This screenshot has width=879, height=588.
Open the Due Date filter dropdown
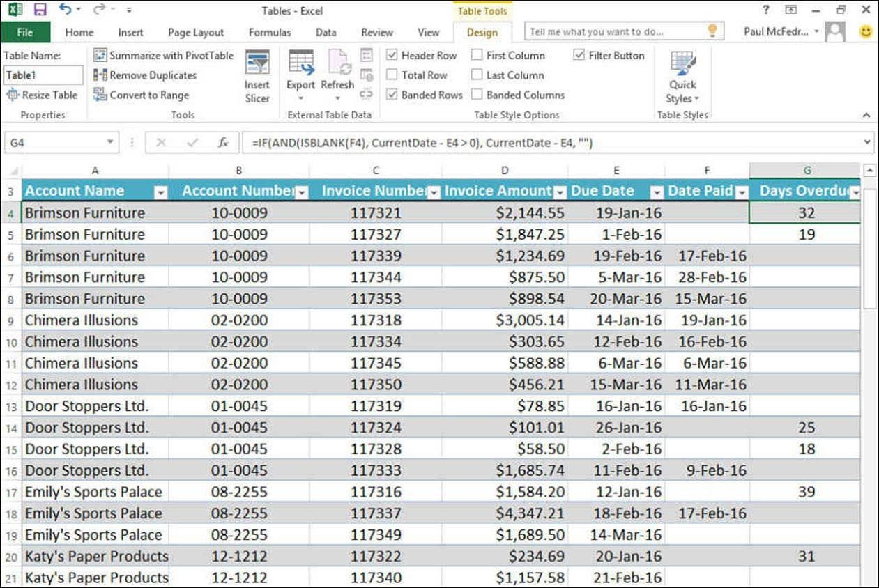tap(656, 192)
